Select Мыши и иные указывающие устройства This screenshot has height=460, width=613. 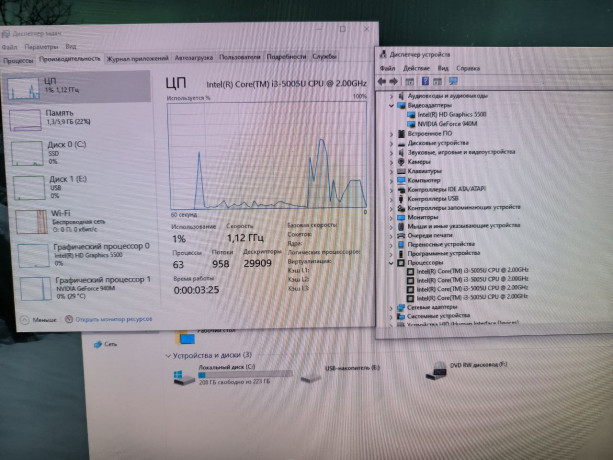(464, 226)
